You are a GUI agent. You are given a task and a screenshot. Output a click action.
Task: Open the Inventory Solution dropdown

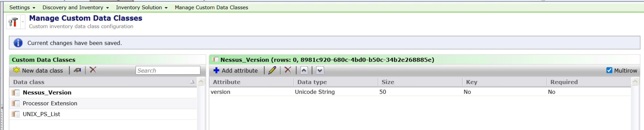pyautogui.click(x=141, y=8)
